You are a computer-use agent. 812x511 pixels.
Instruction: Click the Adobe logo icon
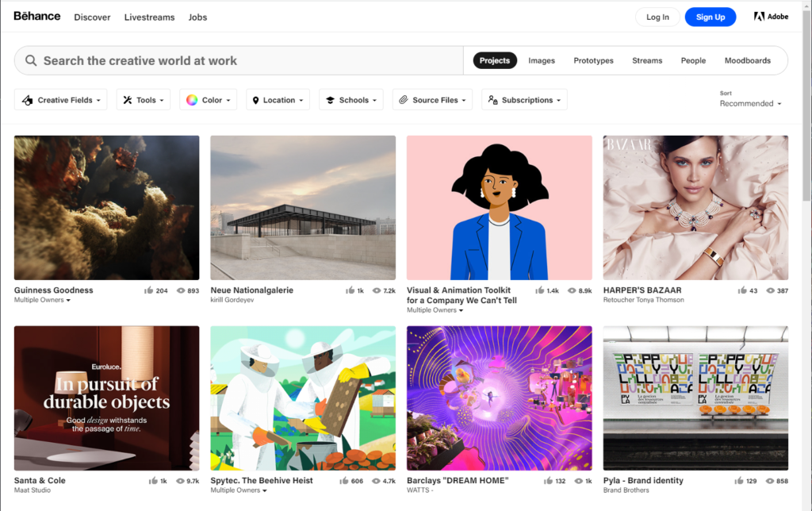[759, 17]
